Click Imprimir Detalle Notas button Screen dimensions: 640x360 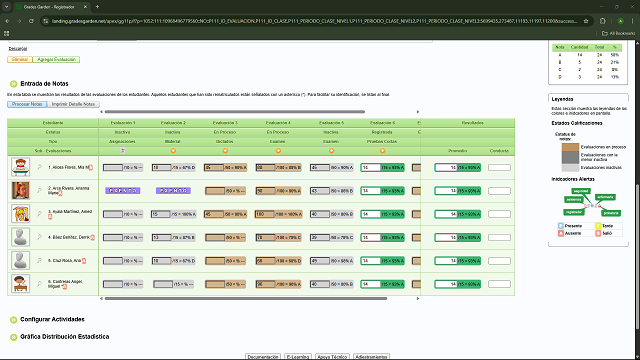[x=73, y=104]
